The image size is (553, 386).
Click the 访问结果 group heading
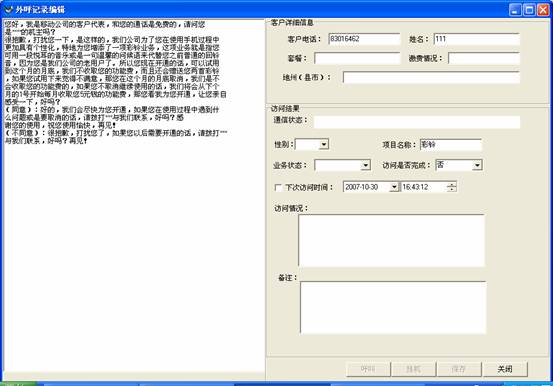click(x=285, y=108)
